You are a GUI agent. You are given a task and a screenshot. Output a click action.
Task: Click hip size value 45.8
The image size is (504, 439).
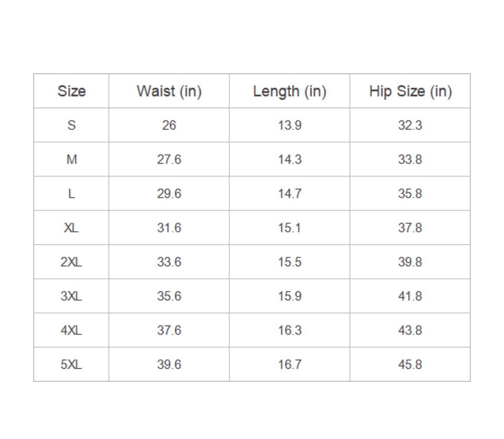[410, 365]
